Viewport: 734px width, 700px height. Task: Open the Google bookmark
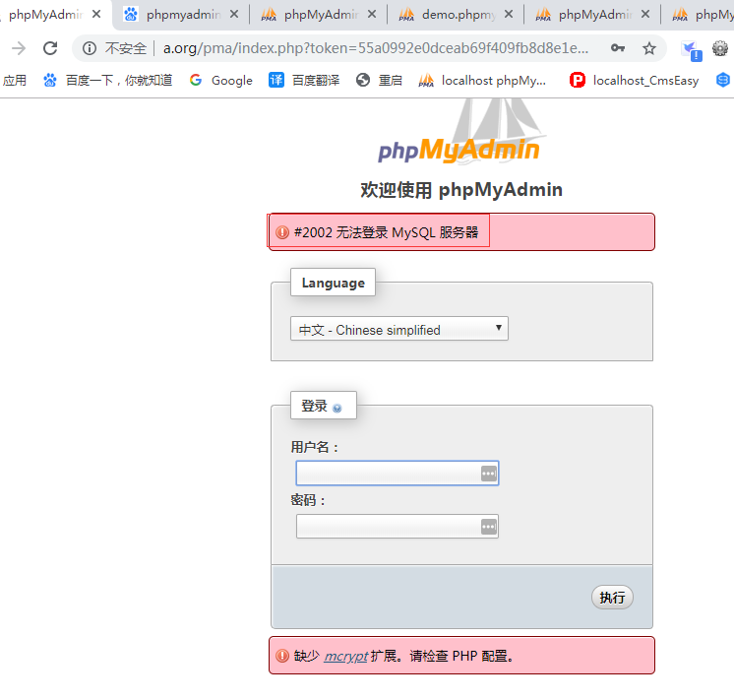click(221, 81)
